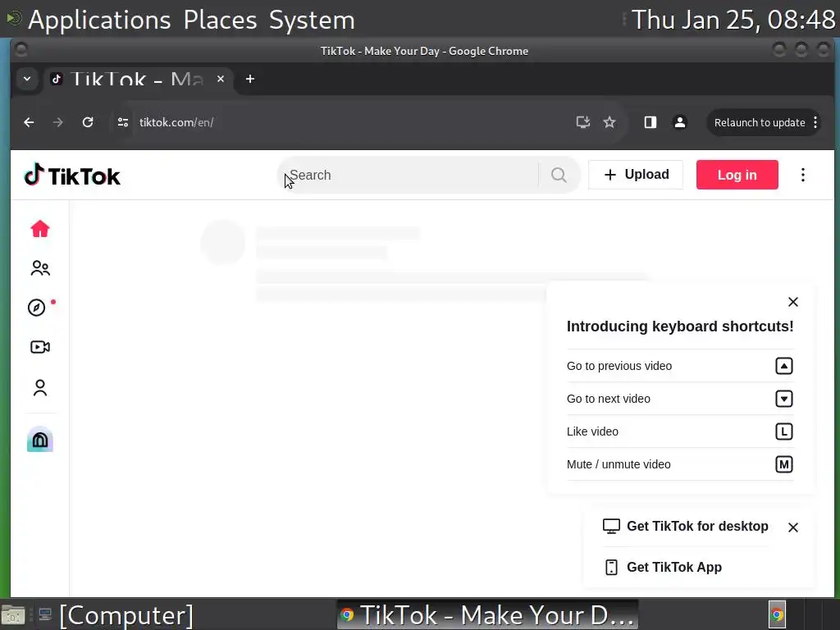This screenshot has width=840, height=630.
Task: Click Mute / unmute video text
Action: (x=619, y=464)
